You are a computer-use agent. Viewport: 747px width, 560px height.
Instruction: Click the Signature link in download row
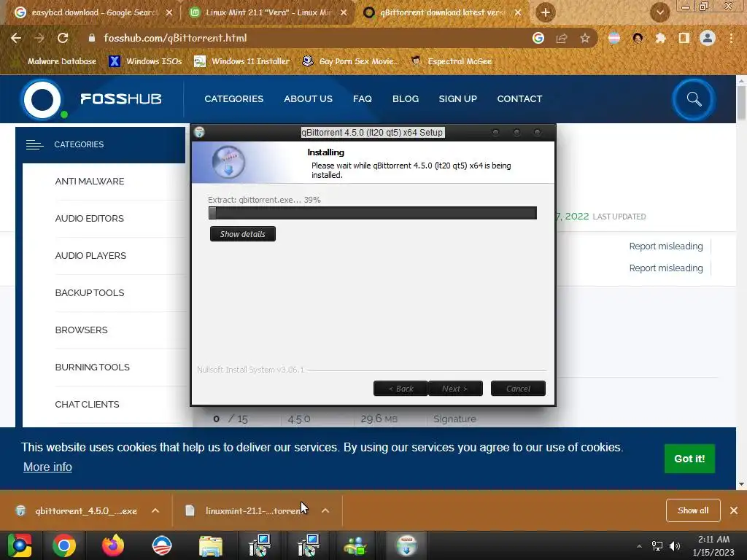click(x=454, y=419)
